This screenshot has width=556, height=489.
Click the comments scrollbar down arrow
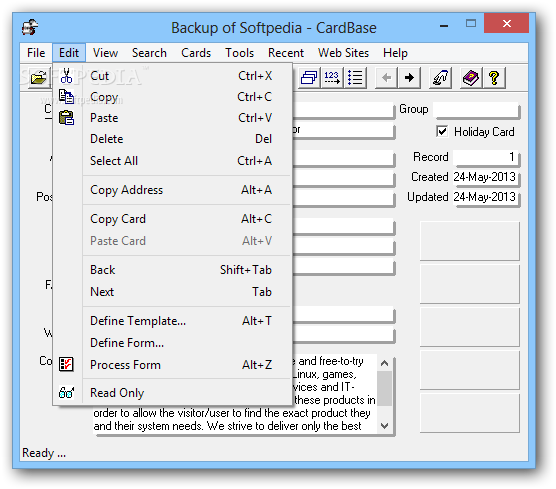[384, 426]
